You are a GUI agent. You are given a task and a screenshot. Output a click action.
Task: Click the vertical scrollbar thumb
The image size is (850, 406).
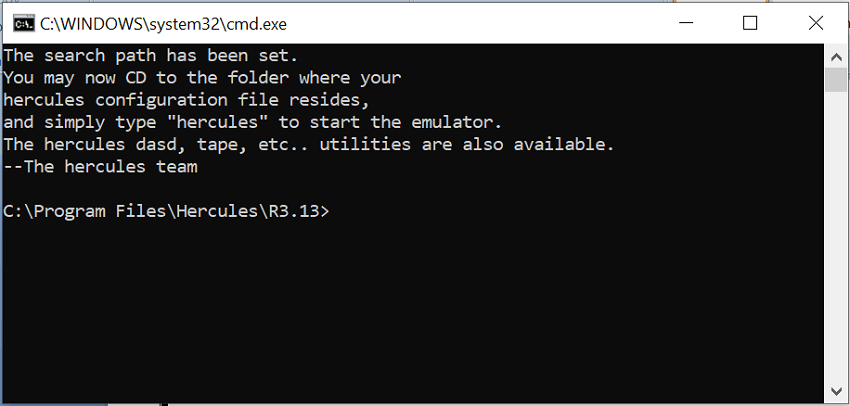tap(836, 80)
